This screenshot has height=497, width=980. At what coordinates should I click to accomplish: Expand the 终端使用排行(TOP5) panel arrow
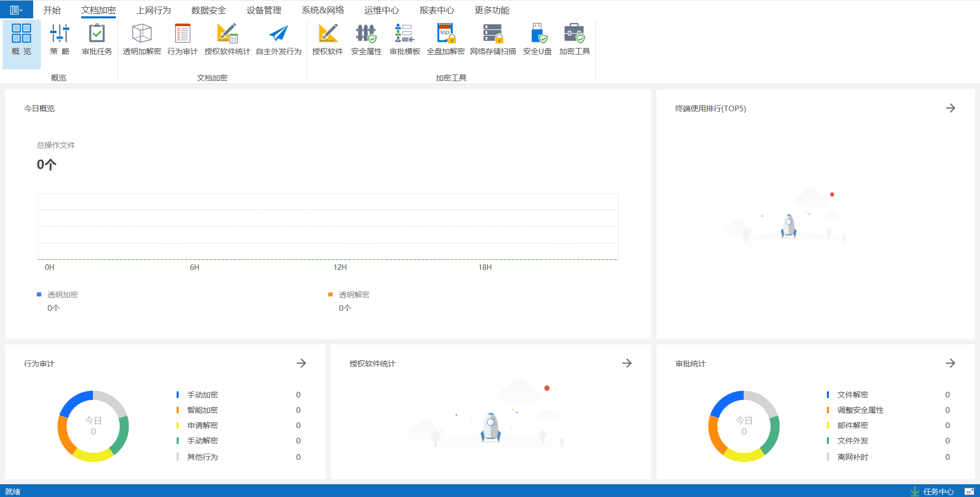tap(950, 108)
